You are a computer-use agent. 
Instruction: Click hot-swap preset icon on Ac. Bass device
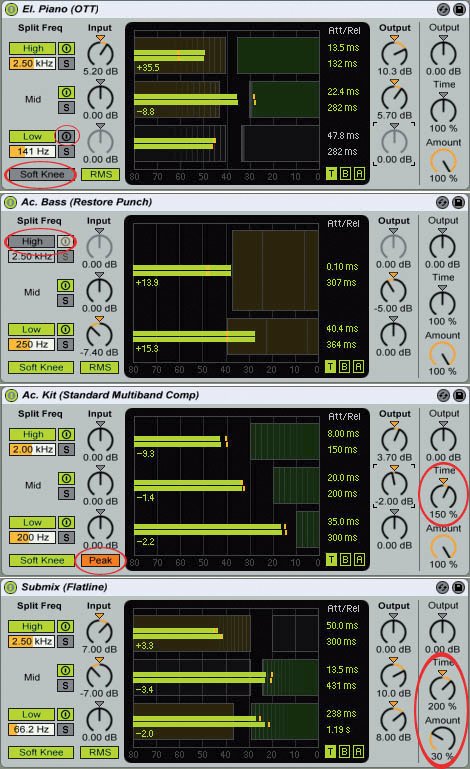[442, 202]
